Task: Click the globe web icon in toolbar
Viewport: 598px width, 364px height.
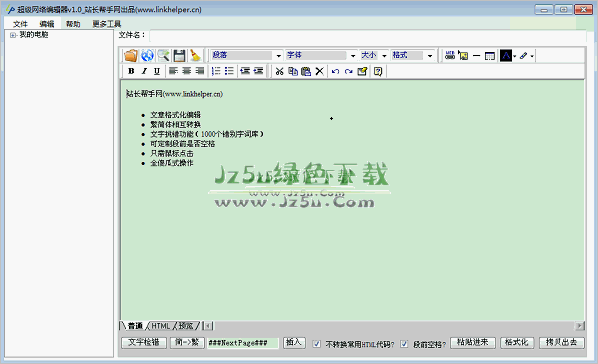Action: 147,56
